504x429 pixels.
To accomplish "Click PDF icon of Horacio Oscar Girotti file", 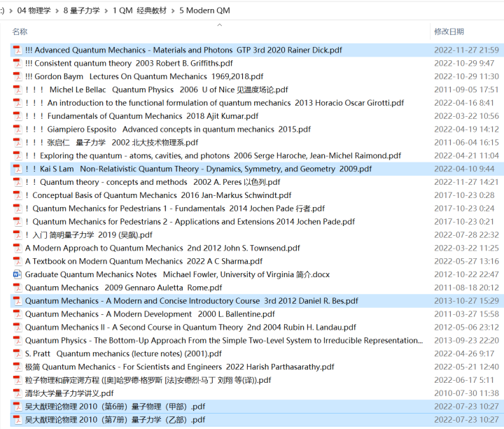I will coord(17,103).
